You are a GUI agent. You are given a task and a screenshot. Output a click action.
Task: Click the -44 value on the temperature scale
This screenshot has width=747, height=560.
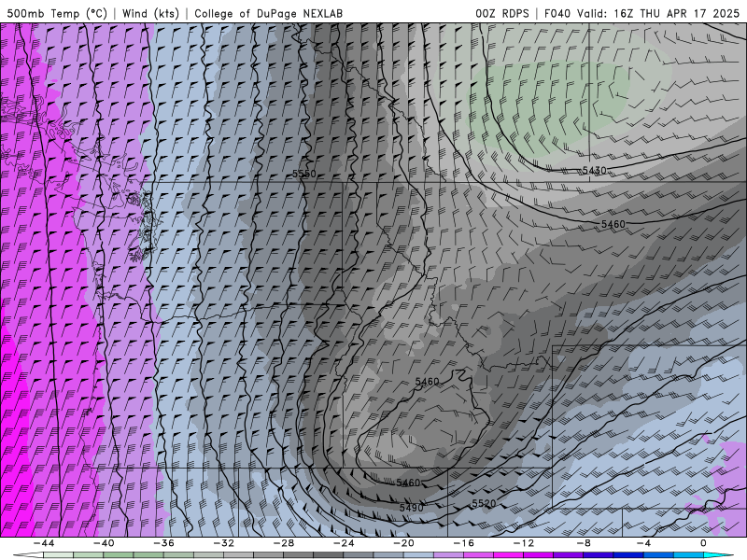pyautogui.click(x=44, y=543)
